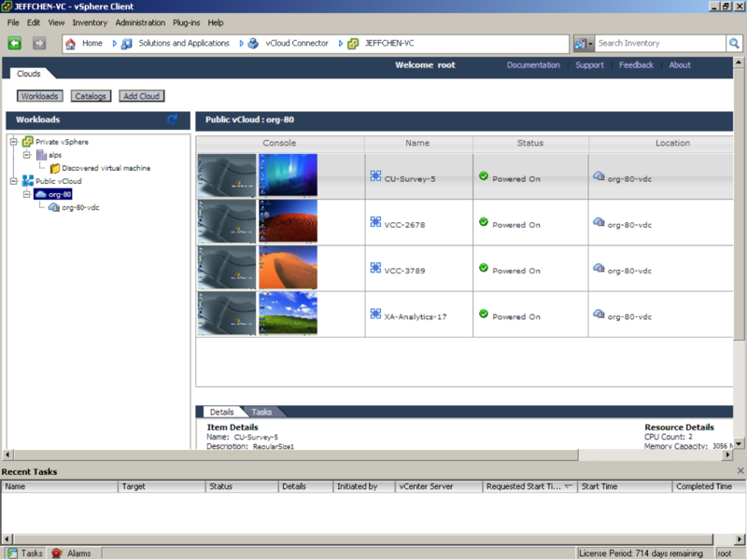
Task: Click the Alarms icon in status bar
Action: (57, 553)
